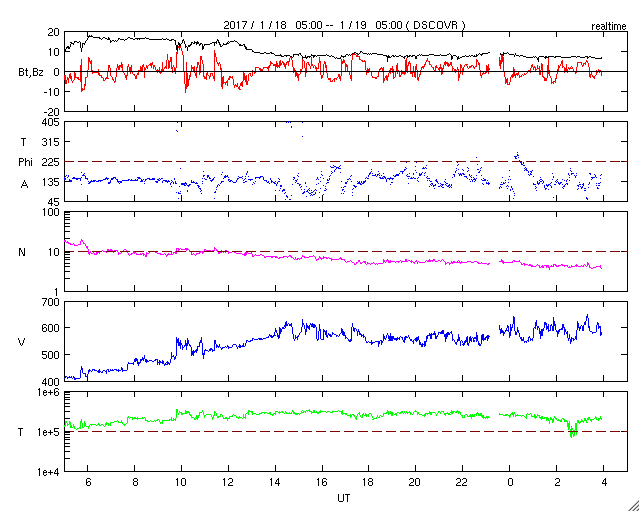
Task: Click the plot title date range with DSCOVR
Action: 344,25
